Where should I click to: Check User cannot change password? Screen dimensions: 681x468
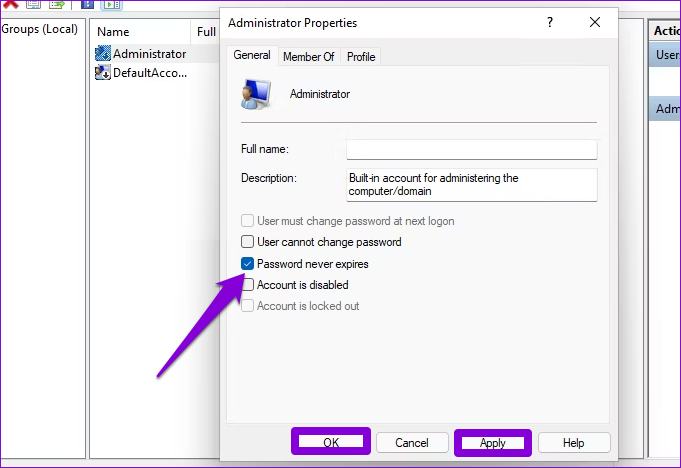click(x=247, y=242)
